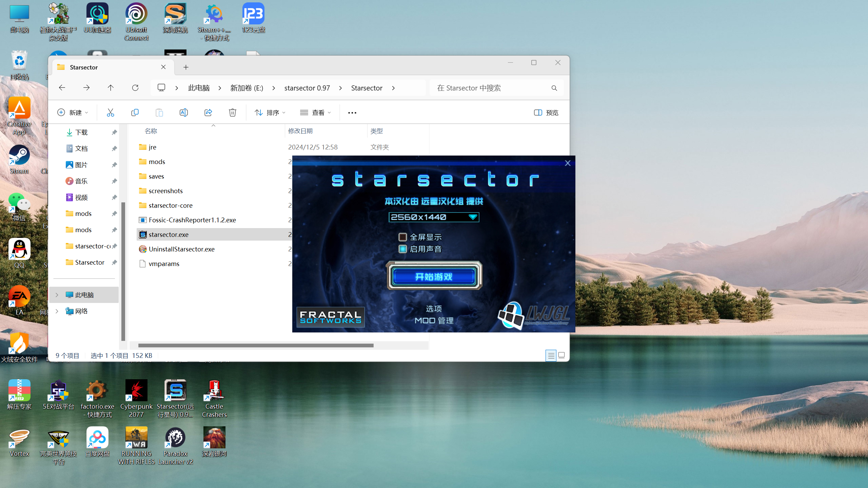Image resolution: width=868 pixels, height=488 pixels.
Task: Click the Copy icon in Explorer toolbar
Action: (135, 113)
